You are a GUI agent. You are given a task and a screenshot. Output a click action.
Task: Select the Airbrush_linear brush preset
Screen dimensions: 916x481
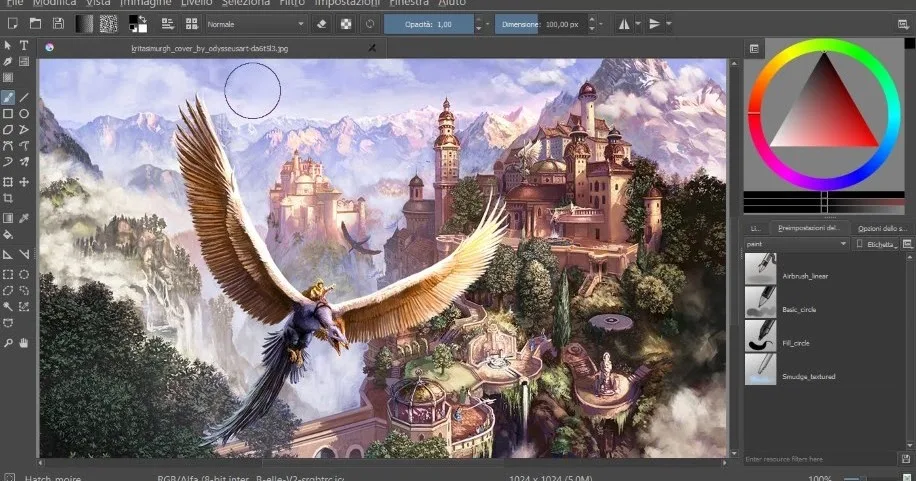coord(827,269)
